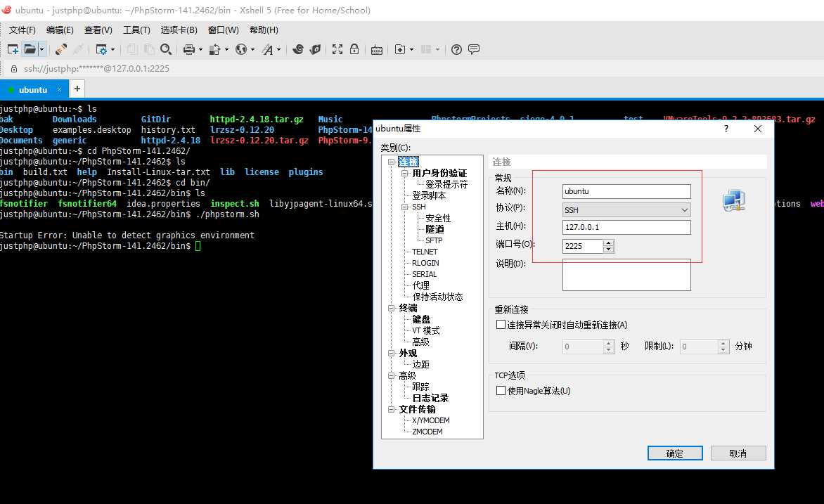Open the 选项卡(B) menu

point(179,30)
